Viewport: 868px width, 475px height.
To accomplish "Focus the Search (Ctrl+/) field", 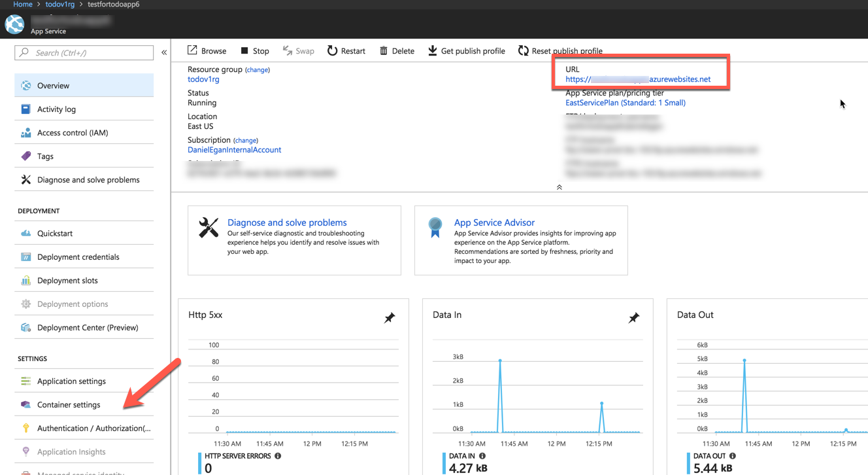I will 84,52.
